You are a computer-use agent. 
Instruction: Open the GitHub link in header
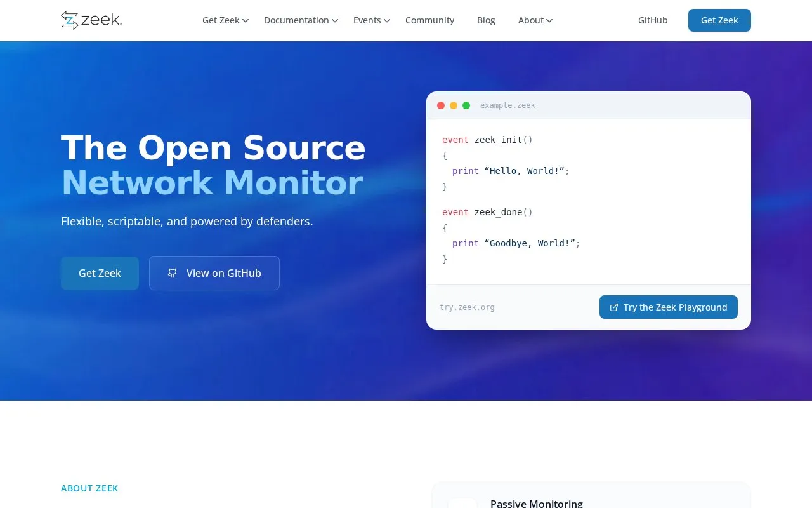click(x=653, y=20)
